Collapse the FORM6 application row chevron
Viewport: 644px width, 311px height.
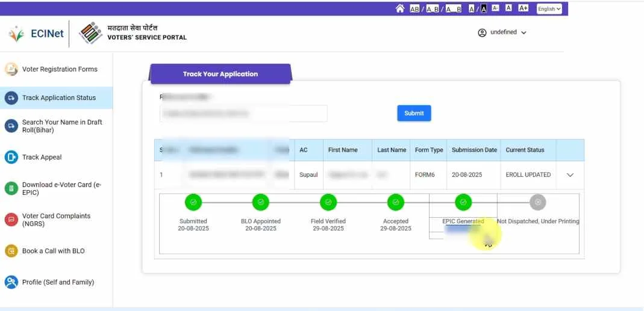570,175
